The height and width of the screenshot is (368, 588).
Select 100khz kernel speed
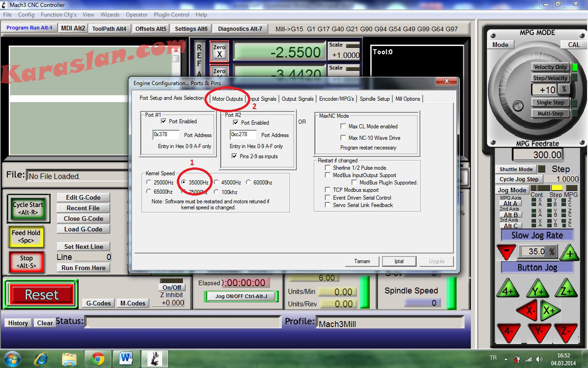(x=217, y=192)
